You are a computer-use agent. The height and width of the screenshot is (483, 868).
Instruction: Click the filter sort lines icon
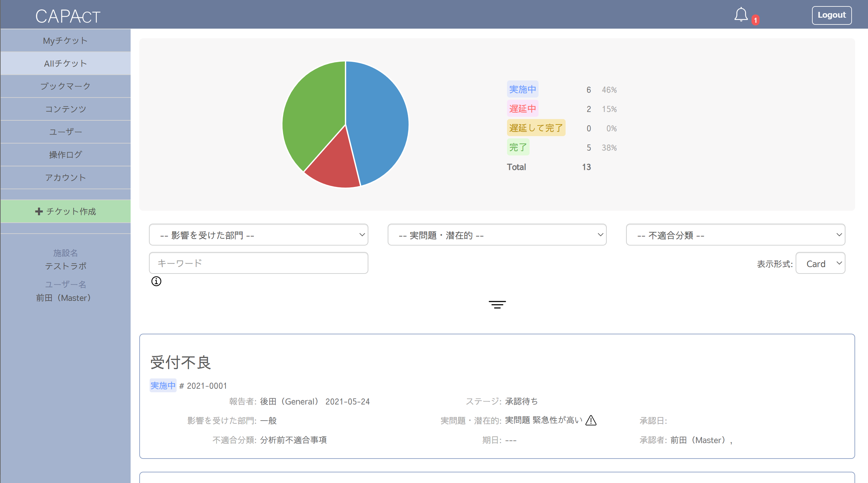coord(497,304)
